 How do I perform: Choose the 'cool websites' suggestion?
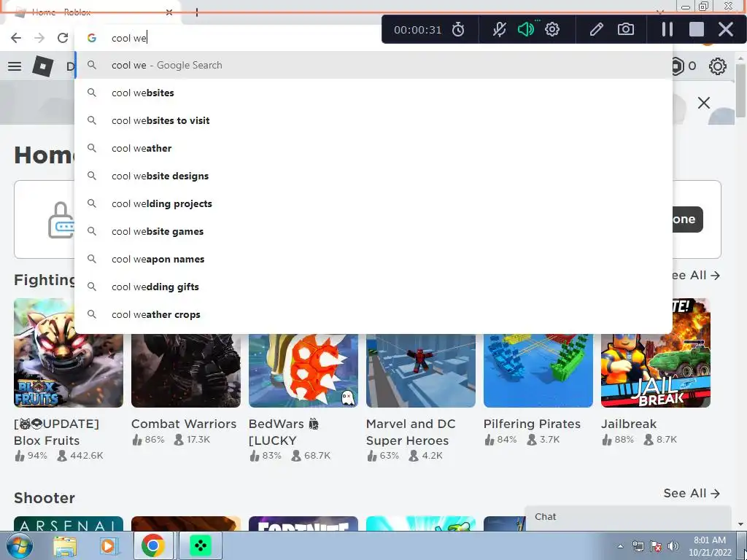point(373,93)
